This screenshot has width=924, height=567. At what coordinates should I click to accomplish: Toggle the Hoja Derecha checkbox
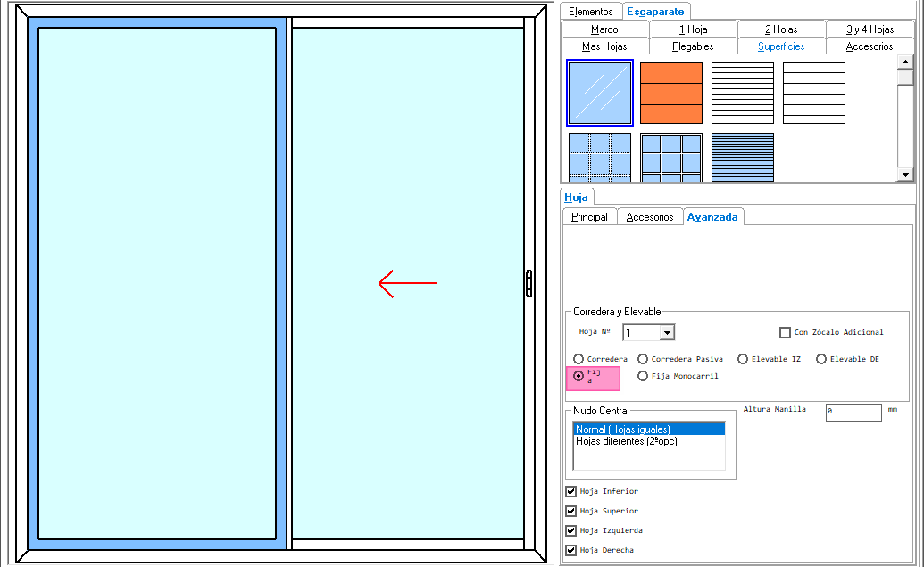571,551
